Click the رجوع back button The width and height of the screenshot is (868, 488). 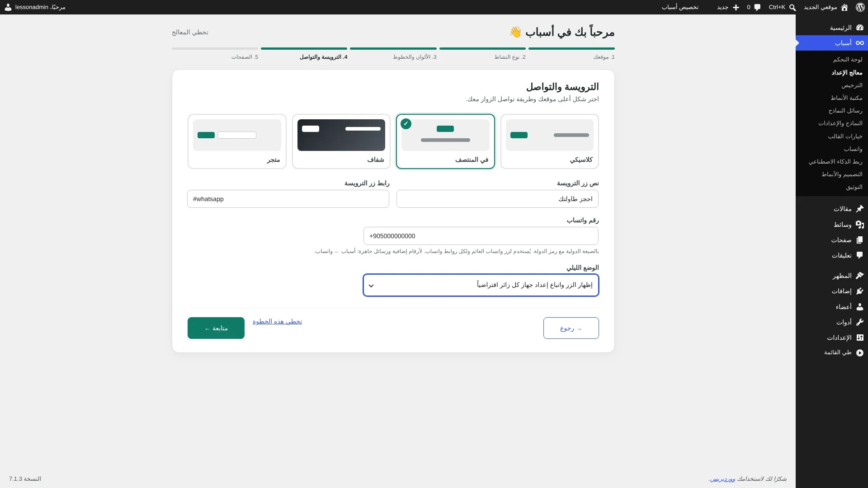[x=571, y=328]
